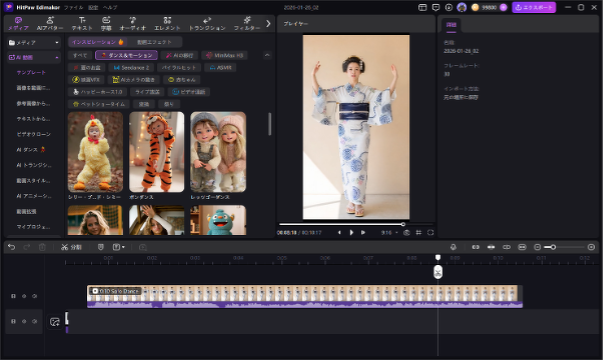Open the ファイル menu
604x360 pixels.
tap(73, 7)
